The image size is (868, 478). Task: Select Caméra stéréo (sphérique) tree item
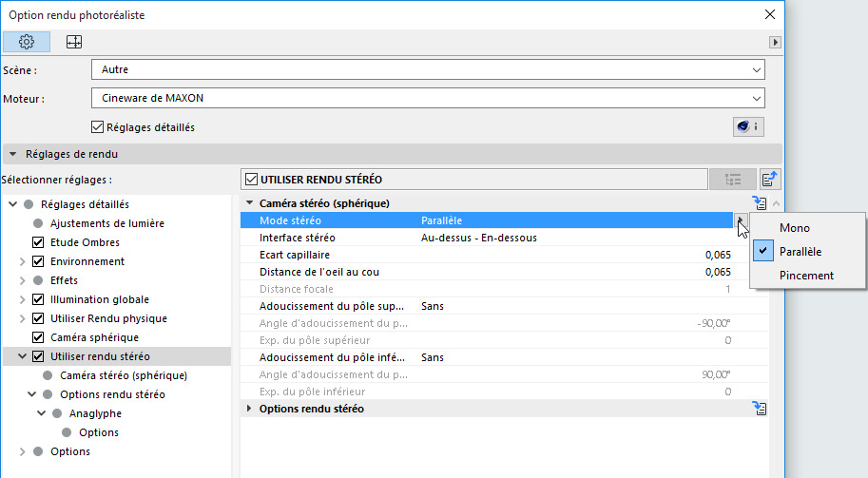click(124, 375)
